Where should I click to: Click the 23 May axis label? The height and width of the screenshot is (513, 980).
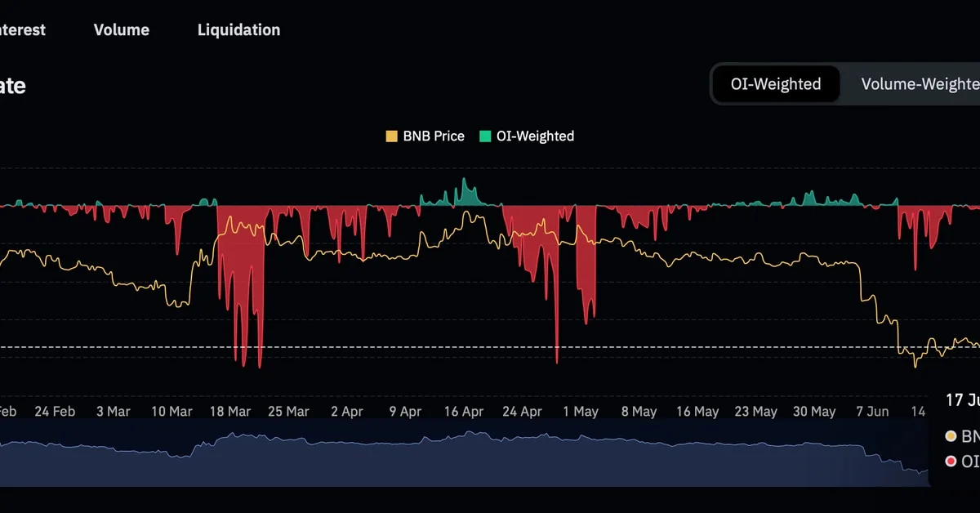[756, 411]
